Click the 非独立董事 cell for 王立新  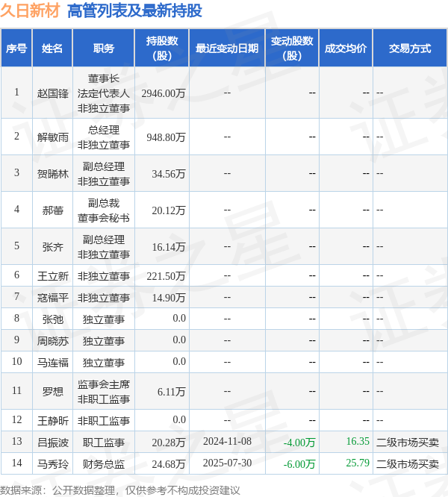pyautogui.click(x=104, y=276)
